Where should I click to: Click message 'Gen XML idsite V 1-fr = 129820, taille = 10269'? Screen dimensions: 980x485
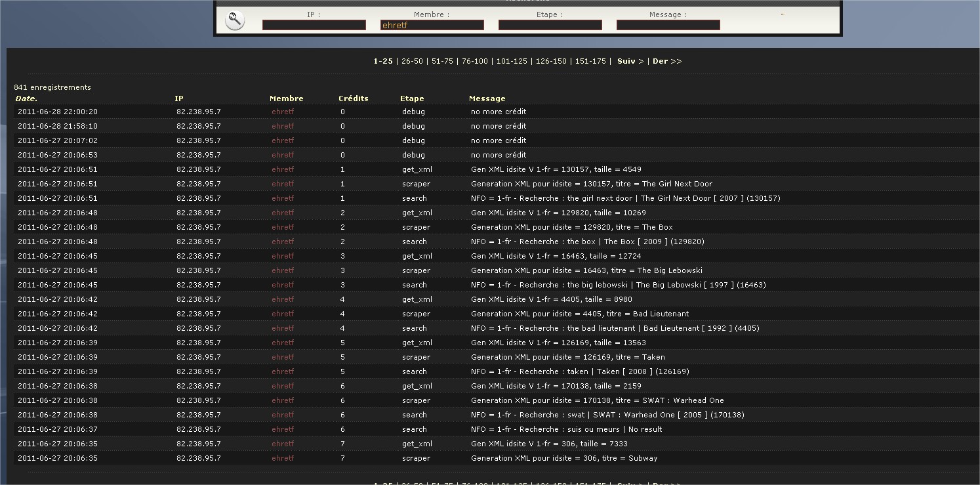[x=558, y=213]
